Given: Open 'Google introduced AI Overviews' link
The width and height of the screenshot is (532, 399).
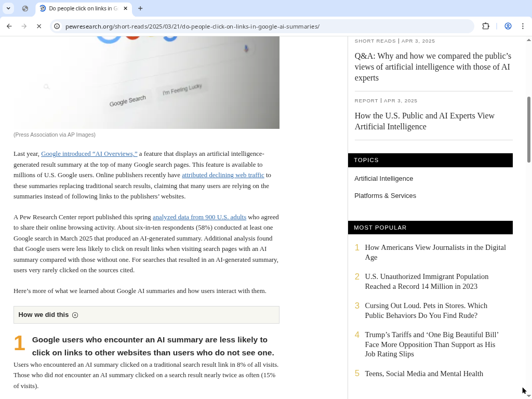Looking at the screenshot, I should click(x=89, y=154).
